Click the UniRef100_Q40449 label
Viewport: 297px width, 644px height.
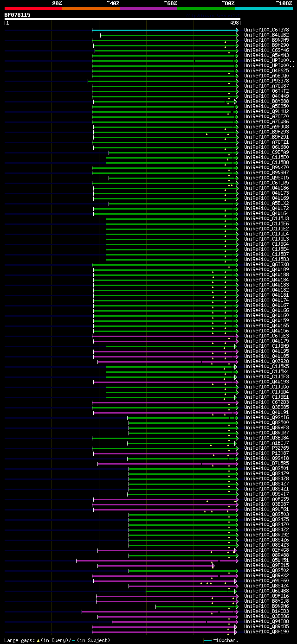pos(266,96)
